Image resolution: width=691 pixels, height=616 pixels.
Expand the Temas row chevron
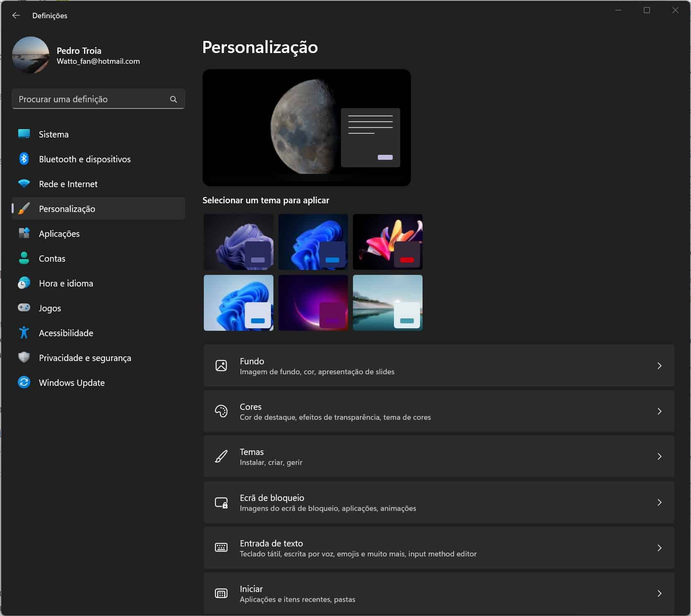[x=659, y=456]
